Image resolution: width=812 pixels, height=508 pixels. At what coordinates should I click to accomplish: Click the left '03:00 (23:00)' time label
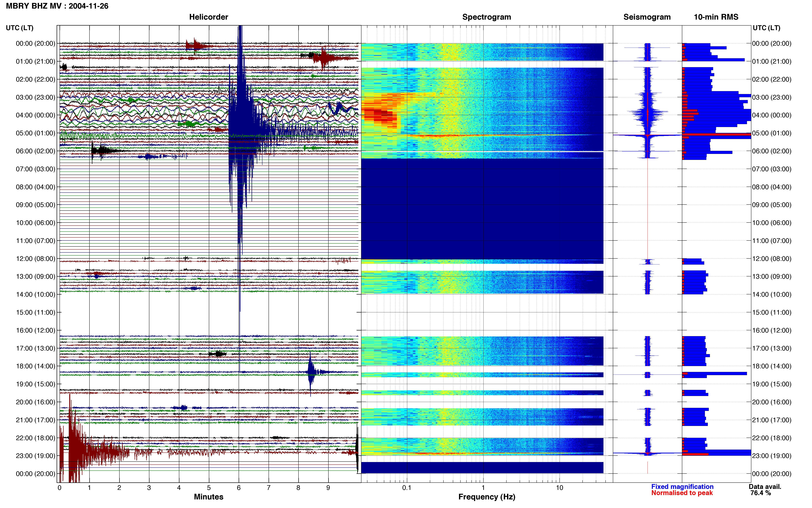pos(36,97)
